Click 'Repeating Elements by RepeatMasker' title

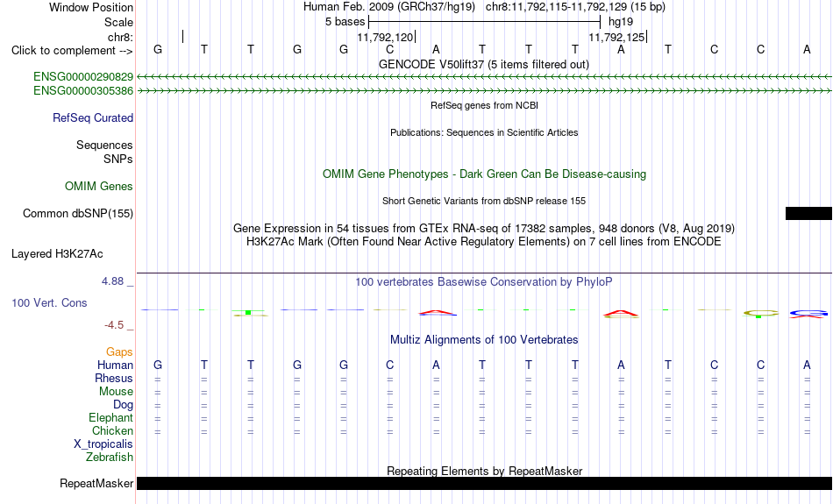click(484, 471)
